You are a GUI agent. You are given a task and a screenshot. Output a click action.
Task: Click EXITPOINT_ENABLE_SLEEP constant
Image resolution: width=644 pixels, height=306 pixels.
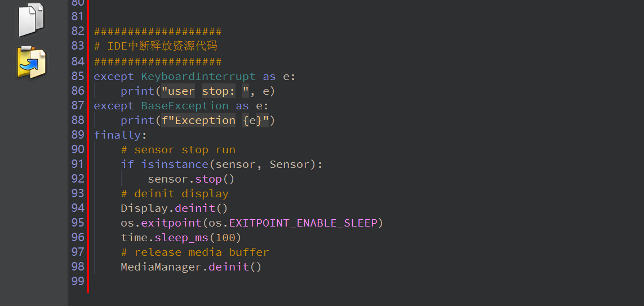click(x=303, y=223)
